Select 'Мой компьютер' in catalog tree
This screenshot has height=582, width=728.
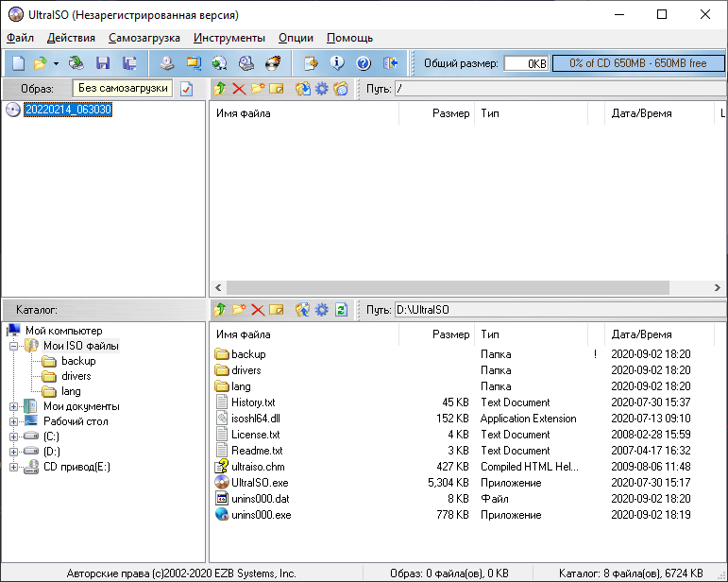(63, 331)
